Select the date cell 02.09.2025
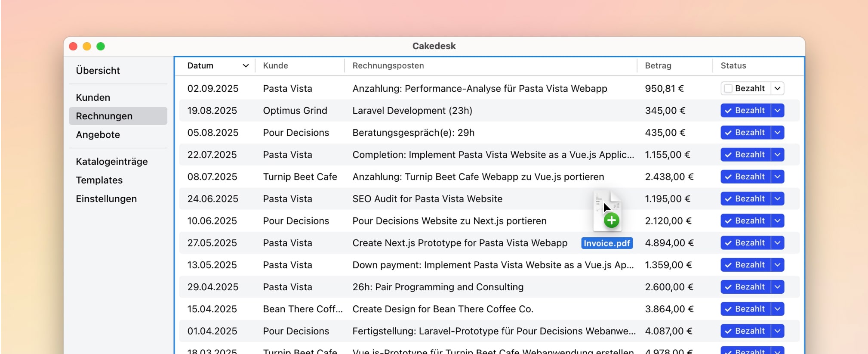Screen dimensions: 868x354 [213, 88]
